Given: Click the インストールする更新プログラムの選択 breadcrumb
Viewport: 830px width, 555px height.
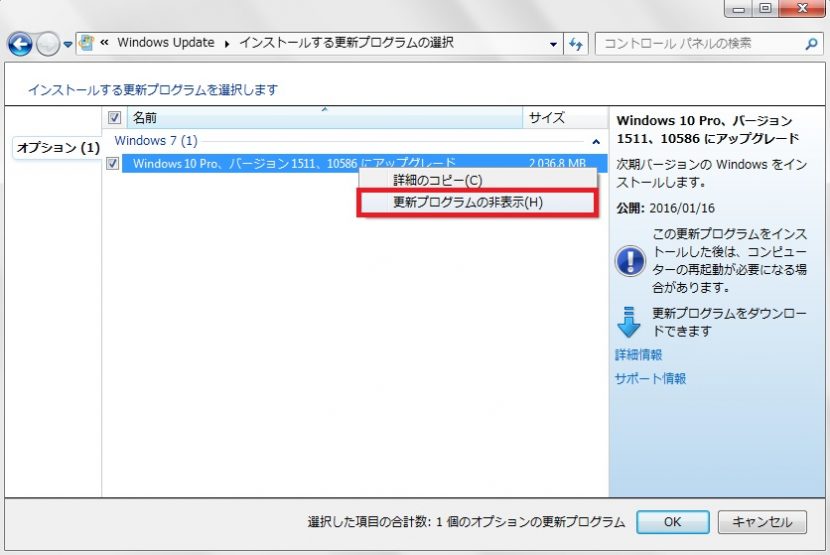Looking at the screenshot, I should (x=346, y=43).
